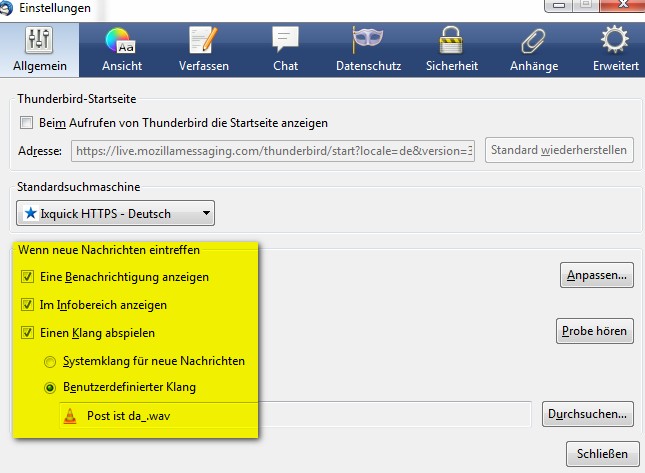Open the Datenschutz tab
The height and width of the screenshot is (473, 645).
[368, 50]
